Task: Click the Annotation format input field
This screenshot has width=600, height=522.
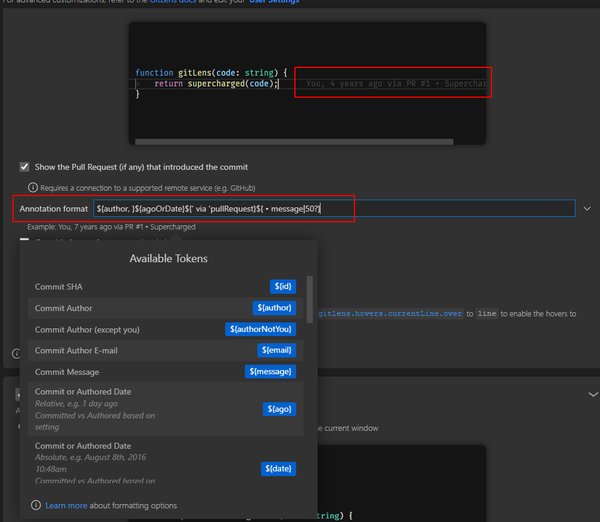Action: click(x=334, y=209)
